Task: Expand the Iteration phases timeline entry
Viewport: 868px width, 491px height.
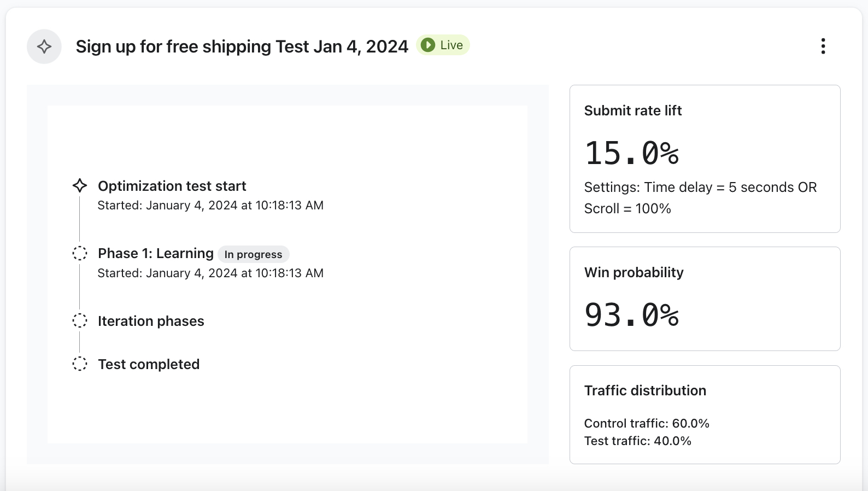Action: 151,321
